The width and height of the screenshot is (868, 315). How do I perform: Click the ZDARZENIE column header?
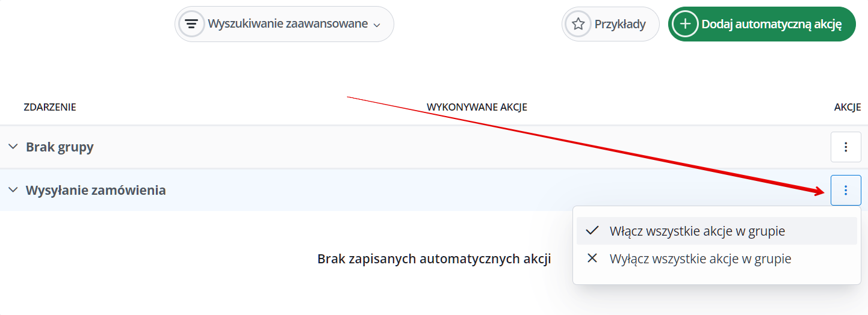[50, 107]
